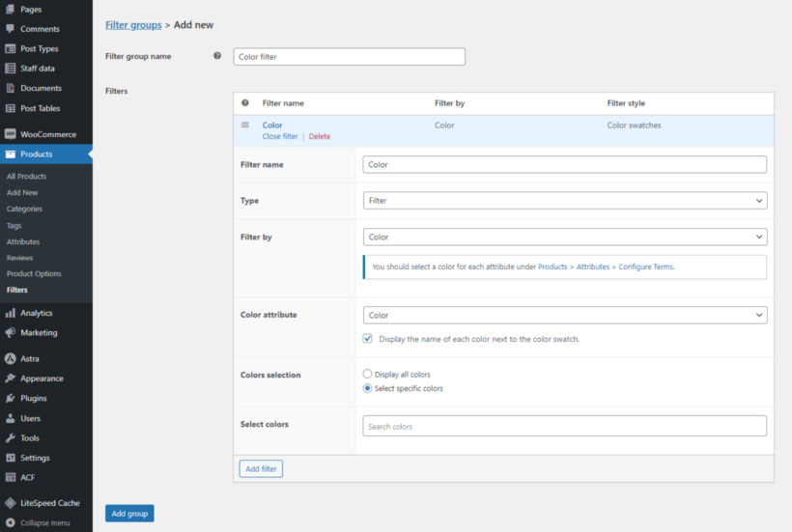The height and width of the screenshot is (532, 792).
Task: Click the Users person icon
Action: [x=10, y=418]
